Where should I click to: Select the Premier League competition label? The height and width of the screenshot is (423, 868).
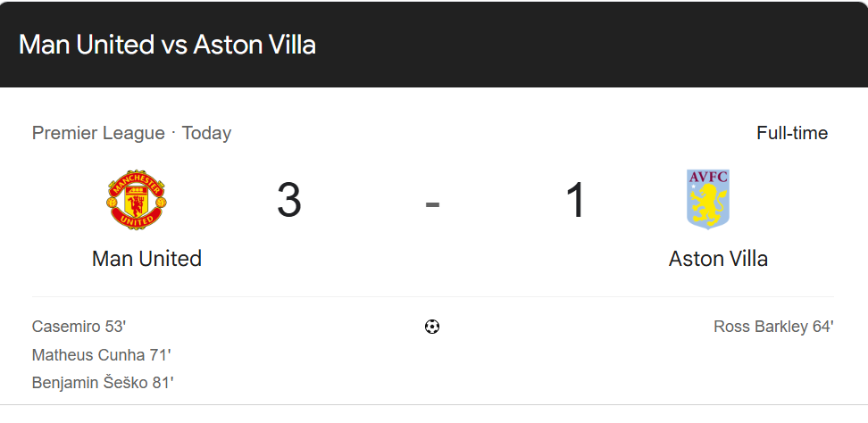click(x=98, y=133)
